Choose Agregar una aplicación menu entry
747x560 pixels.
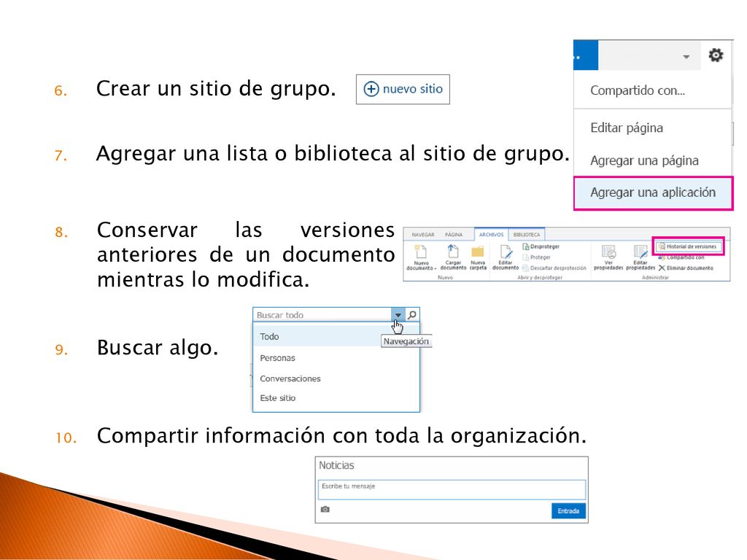(653, 192)
